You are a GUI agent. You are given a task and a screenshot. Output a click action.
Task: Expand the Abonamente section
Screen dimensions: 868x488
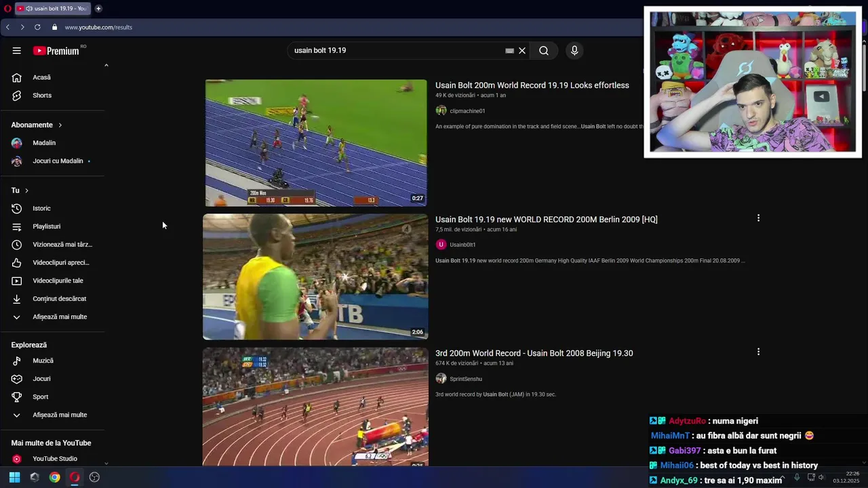[x=37, y=125]
